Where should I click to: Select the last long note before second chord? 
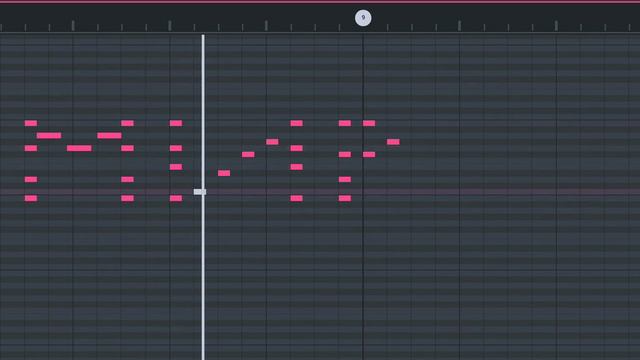click(x=109, y=136)
